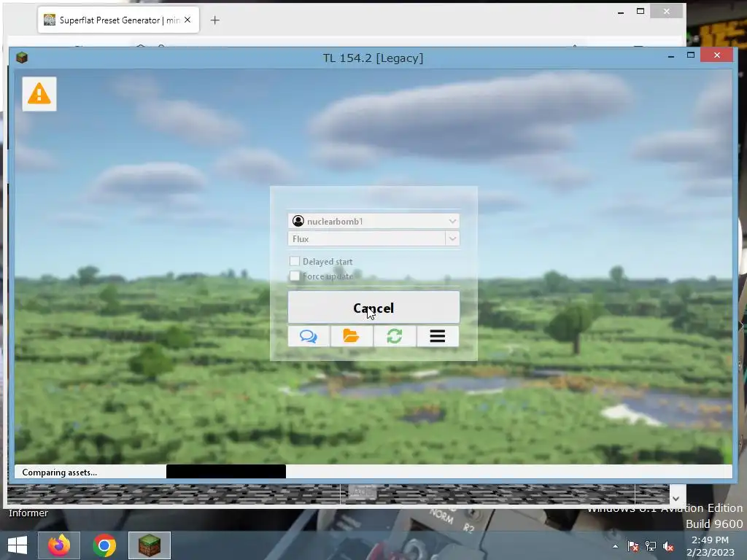Maximize the TL 154.2 Legacy window
The image size is (747, 560).
click(691, 55)
